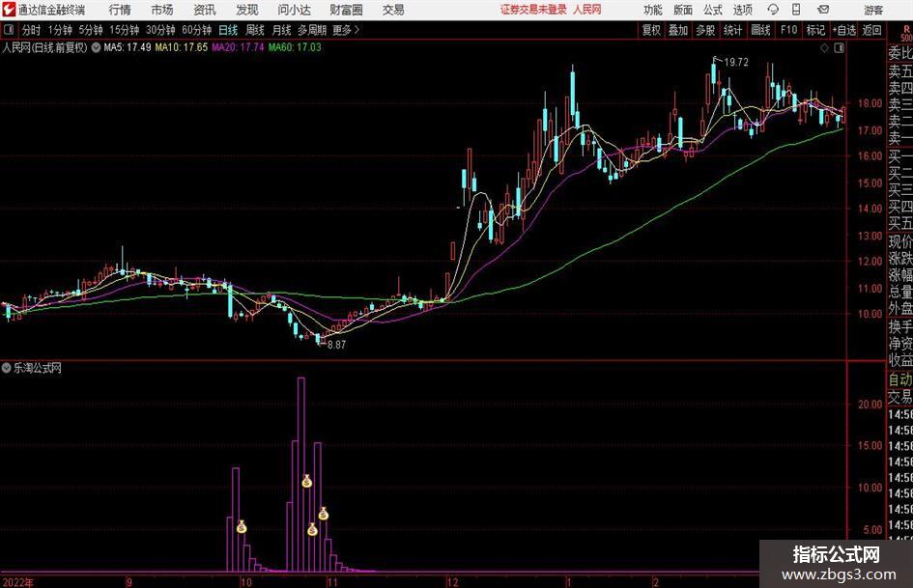Click the 12 month marker on timeline
Viewport: 913px width, 588px height.
coord(452,582)
